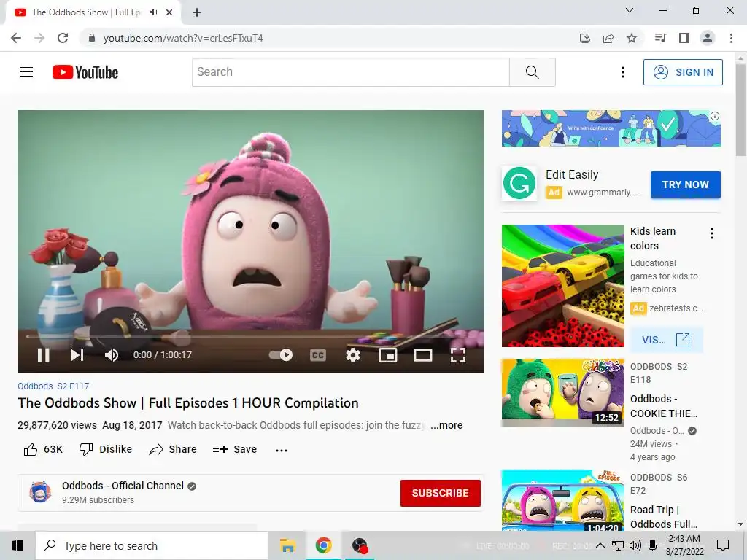
Task: Open the media control icon in Chrome toolbar
Action: pyautogui.click(x=661, y=38)
